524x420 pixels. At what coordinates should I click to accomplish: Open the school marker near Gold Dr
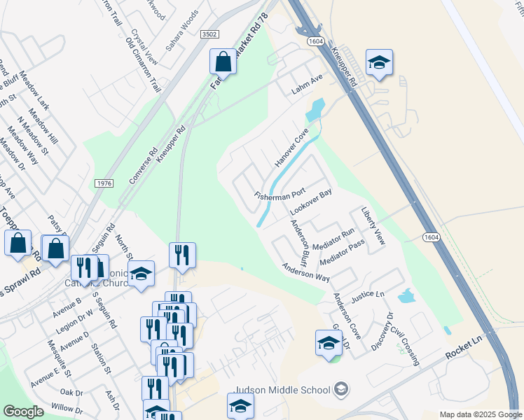(329, 344)
